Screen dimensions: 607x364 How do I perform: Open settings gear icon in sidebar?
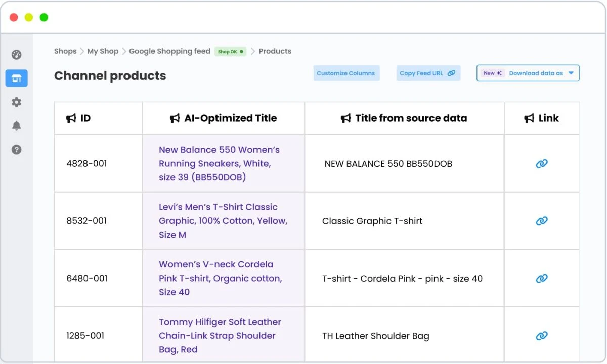17,102
